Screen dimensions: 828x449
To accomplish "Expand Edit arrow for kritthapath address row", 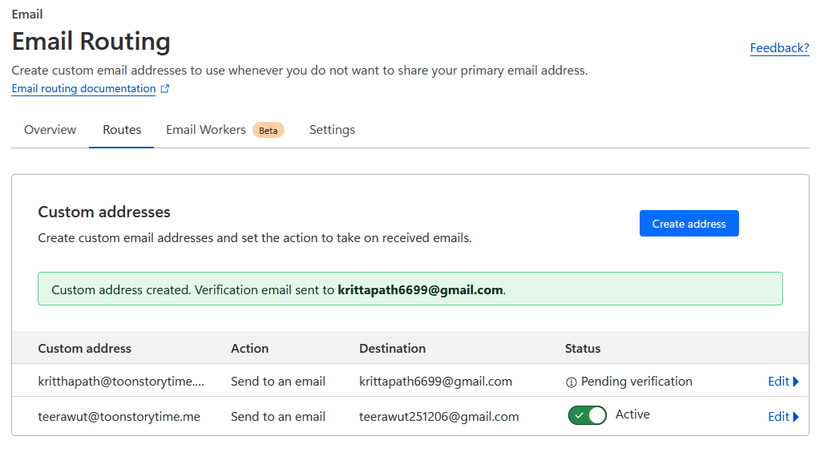I will pos(796,382).
